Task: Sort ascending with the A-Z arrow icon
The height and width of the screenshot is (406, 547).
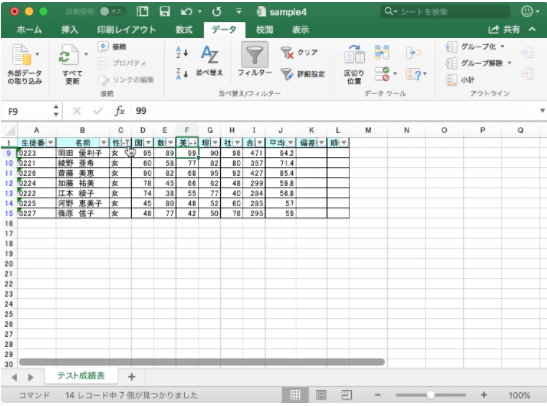Action: (x=182, y=52)
